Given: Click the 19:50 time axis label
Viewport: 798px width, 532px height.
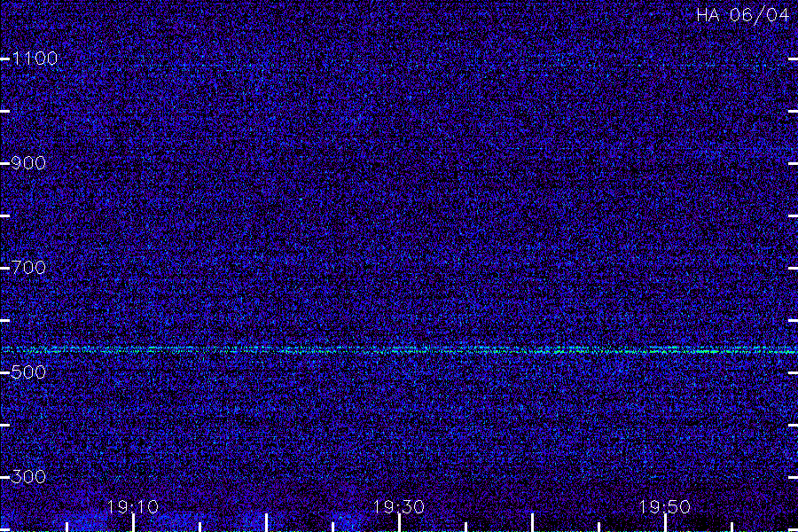Looking at the screenshot, I should pyautogui.click(x=664, y=507).
